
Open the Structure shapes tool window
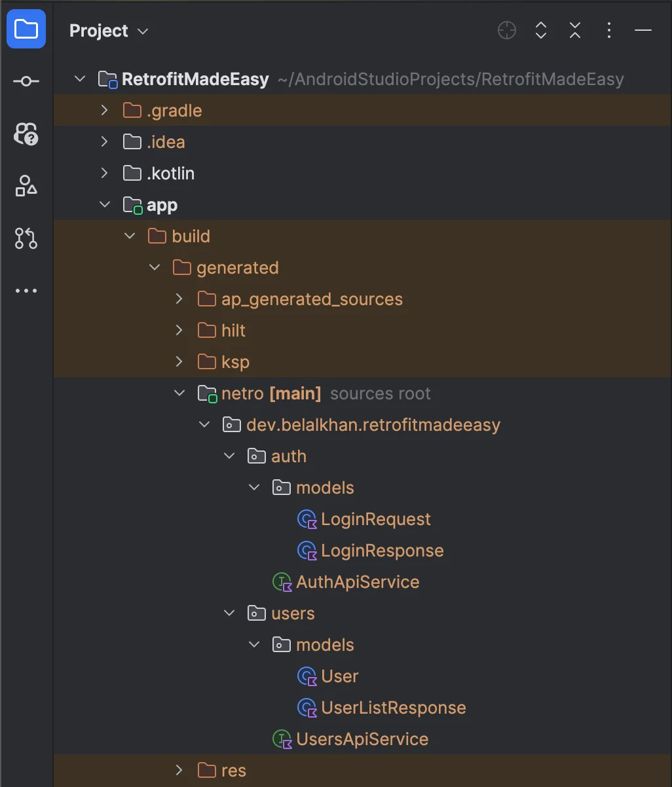pyautogui.click(x=26, y=186)
